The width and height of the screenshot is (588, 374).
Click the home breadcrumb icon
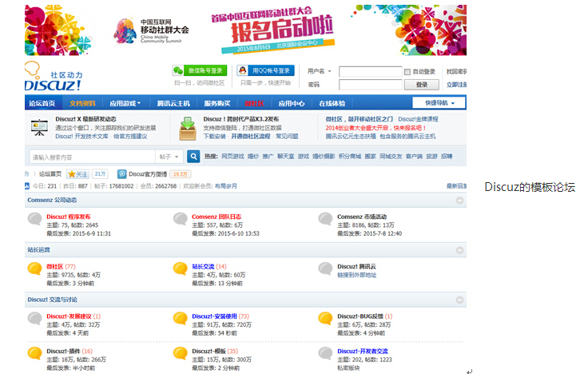pos(27,174)
